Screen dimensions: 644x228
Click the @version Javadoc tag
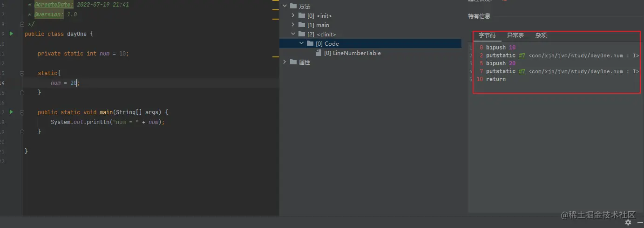pos(49,14)
